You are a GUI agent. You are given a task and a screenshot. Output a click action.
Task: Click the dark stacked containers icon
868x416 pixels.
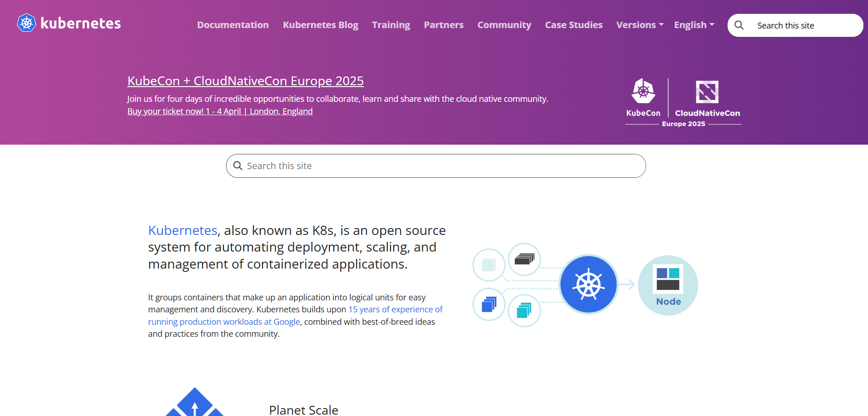pyautogui.click(x=524, y=259)
